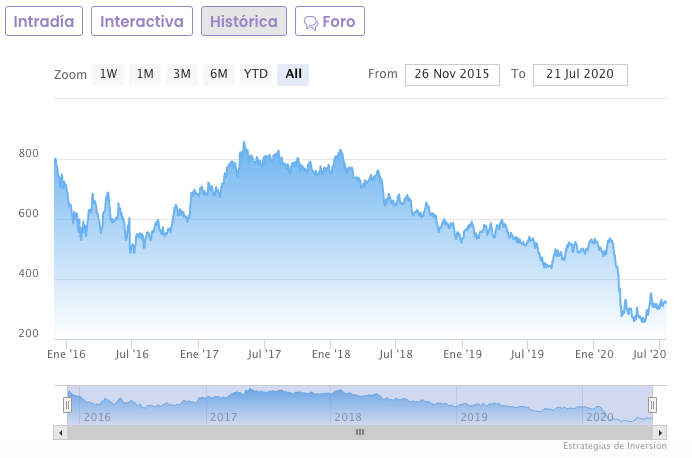Select YTD zoom range
692x458 pixels.
(257, 74)
